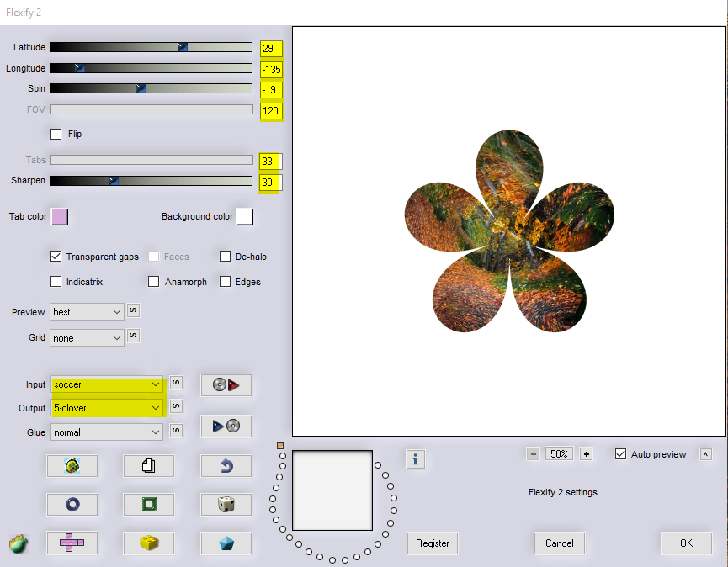Click the dark ring icon button
728x567 pixels.
pos(72,505)
